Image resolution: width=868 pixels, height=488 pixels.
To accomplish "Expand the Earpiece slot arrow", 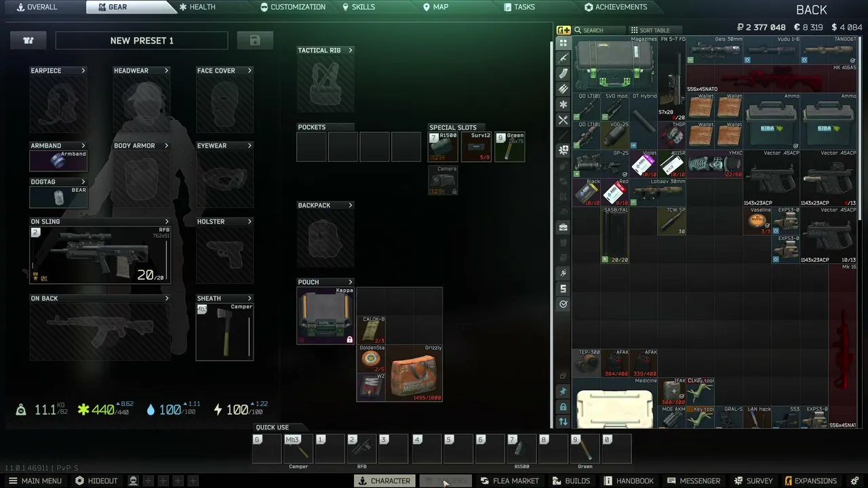I will 83,70.
